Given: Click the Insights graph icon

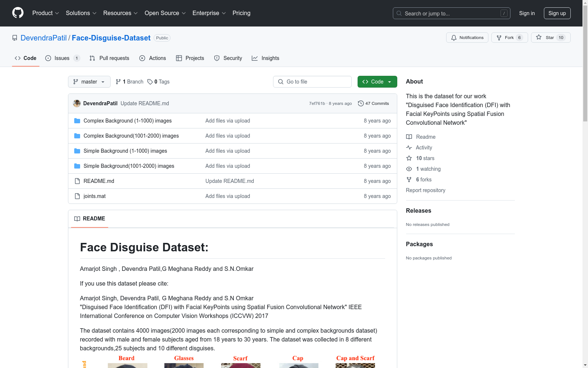Looking at the screenshot, I should pyautogui.click(x=255, y=58).
